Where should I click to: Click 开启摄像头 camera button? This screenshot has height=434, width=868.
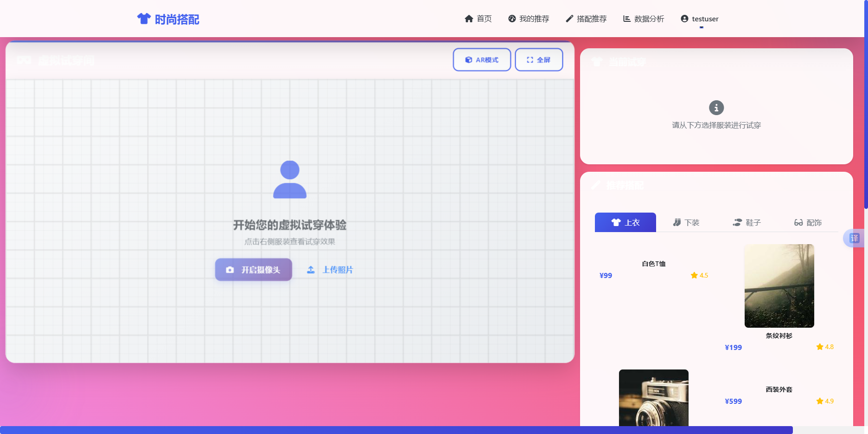coord(253,270)
